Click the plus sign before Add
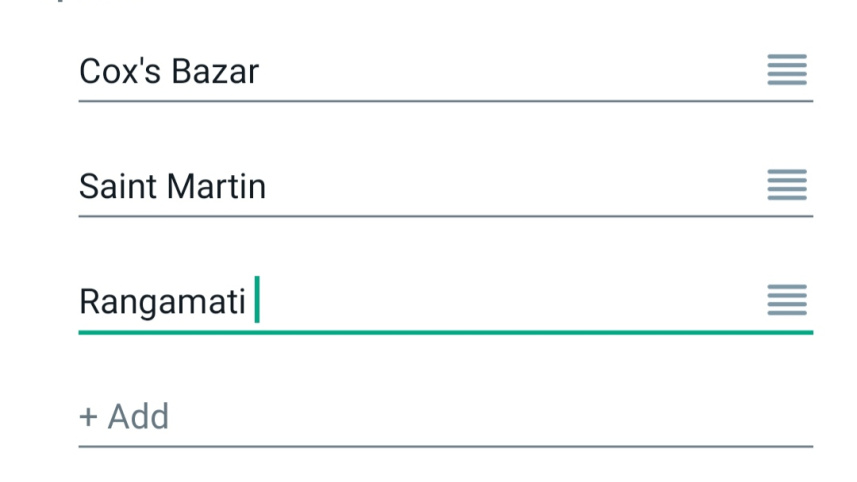Screen dimensions: 857x482 point(88,417)
